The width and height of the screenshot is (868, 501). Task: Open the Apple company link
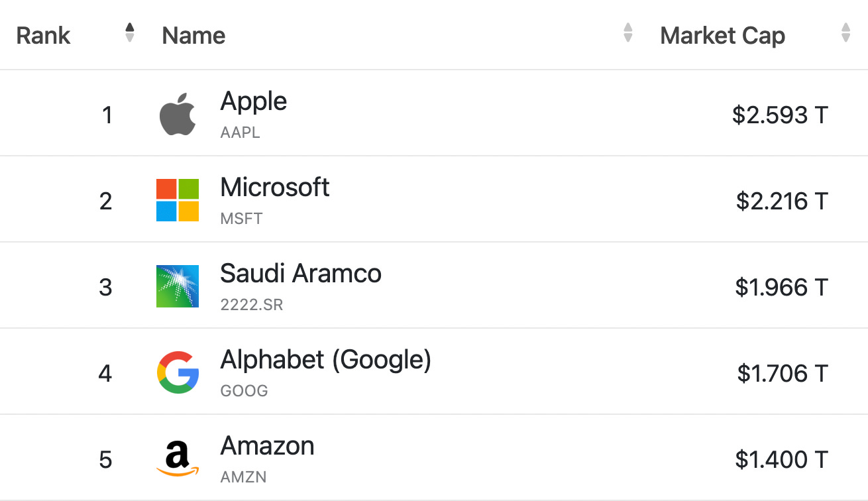click(254, 101)
